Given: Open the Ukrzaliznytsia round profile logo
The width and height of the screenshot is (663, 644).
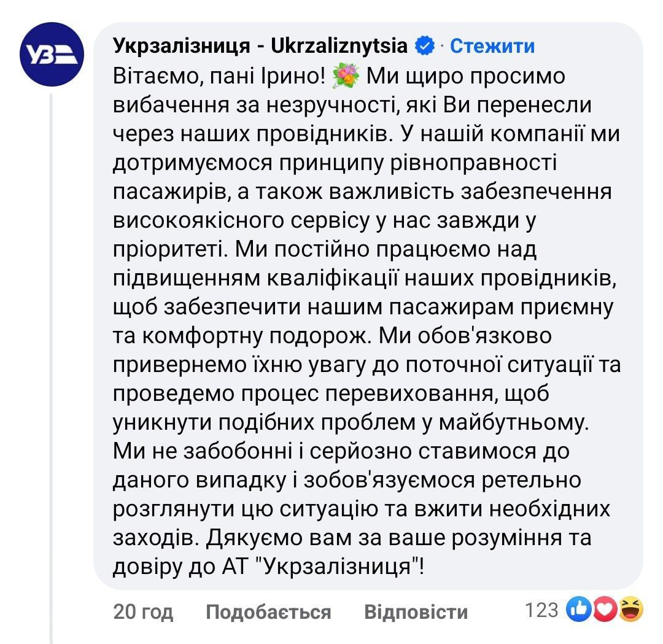Looking at the screenshot, I should tap(51, 54).
